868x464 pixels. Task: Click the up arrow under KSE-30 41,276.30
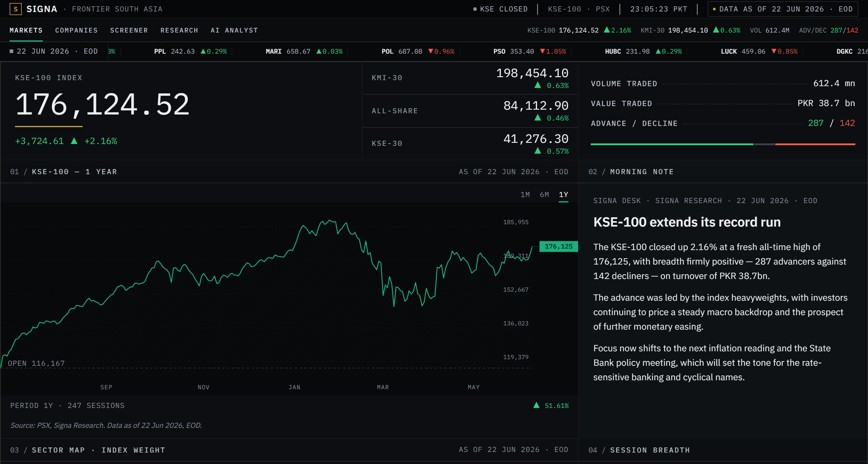pyautogui.click(x=538, y=151)
